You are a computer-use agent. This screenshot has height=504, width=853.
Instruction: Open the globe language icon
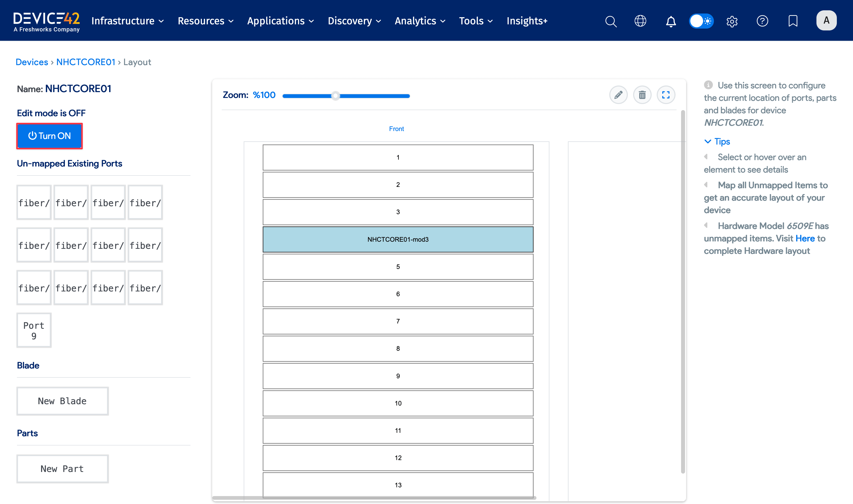click(640, 21)
